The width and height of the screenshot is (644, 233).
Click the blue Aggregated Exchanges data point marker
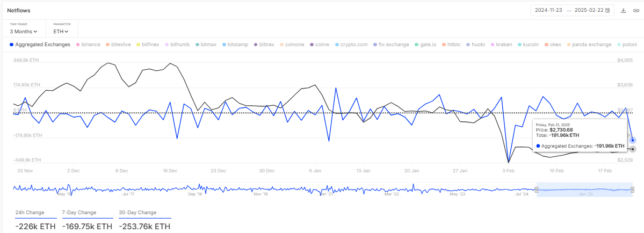633,140
